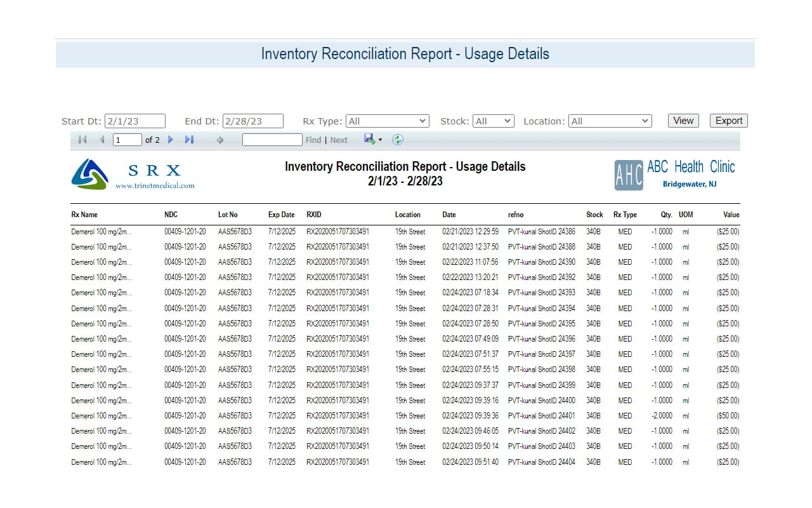Click the Bridgewater, NJ text

pyautogui.click(x=690, y=184)
